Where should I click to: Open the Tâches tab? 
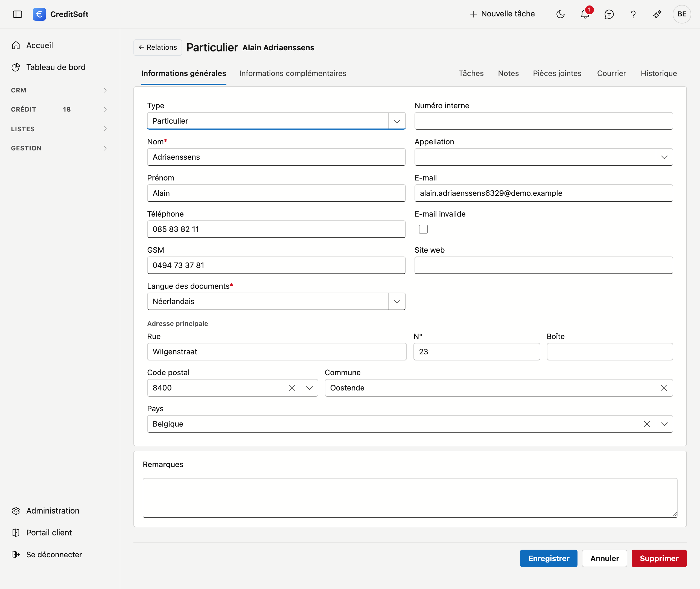[471, 74]
